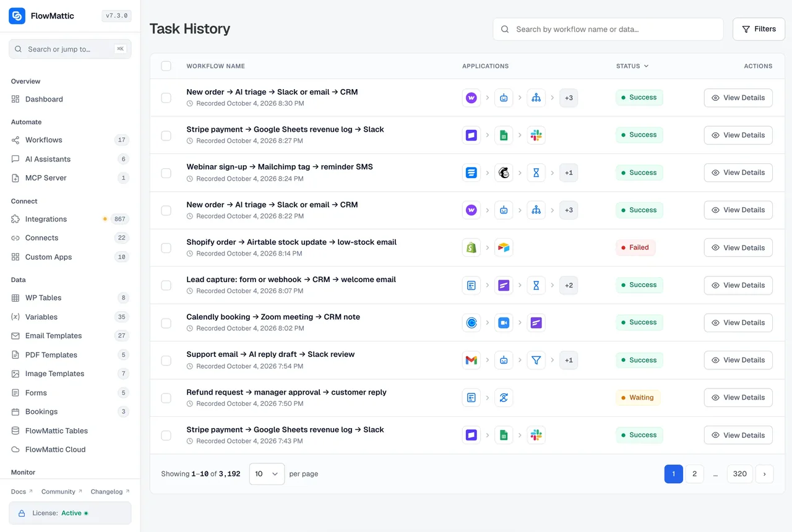Click the Failed status badge
Viewport: 792px width, 532px height.
(635, 247)
